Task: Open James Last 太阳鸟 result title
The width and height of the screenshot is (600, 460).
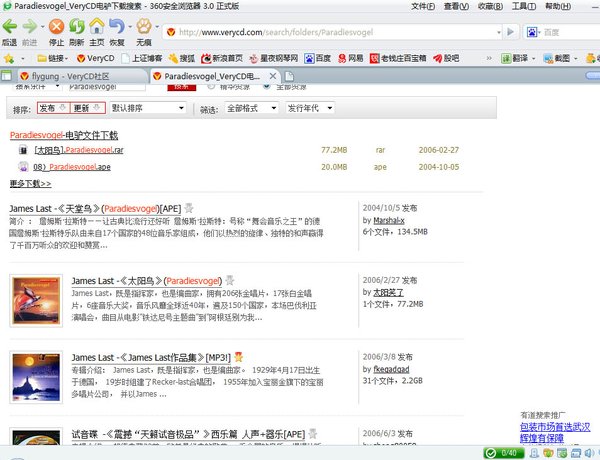Action: tap(147, 281)
